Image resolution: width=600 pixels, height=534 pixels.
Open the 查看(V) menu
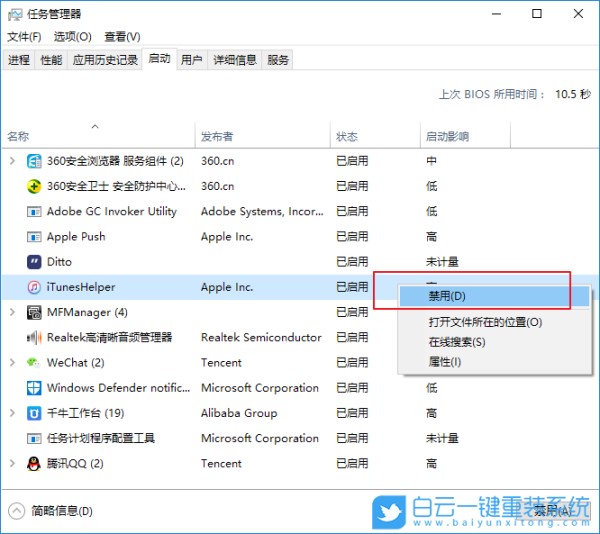pyautogui.click(x=122, y=37)
